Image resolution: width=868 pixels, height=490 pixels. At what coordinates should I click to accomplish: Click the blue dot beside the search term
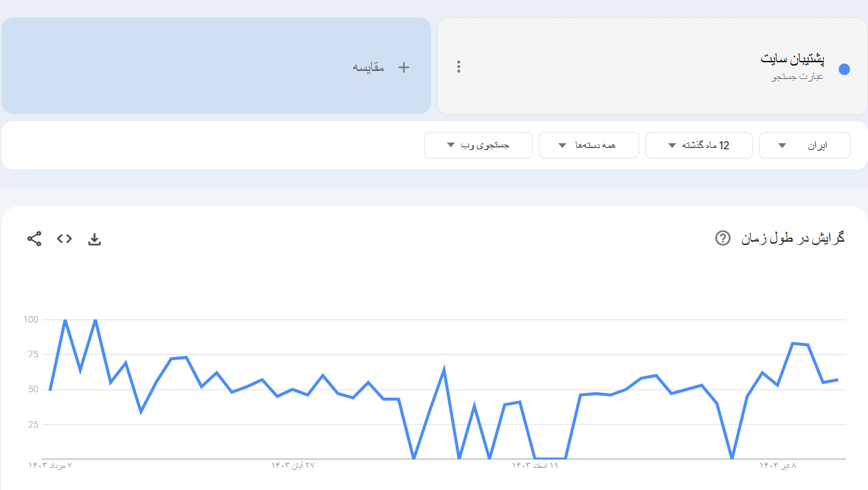[x=844, y=69]
